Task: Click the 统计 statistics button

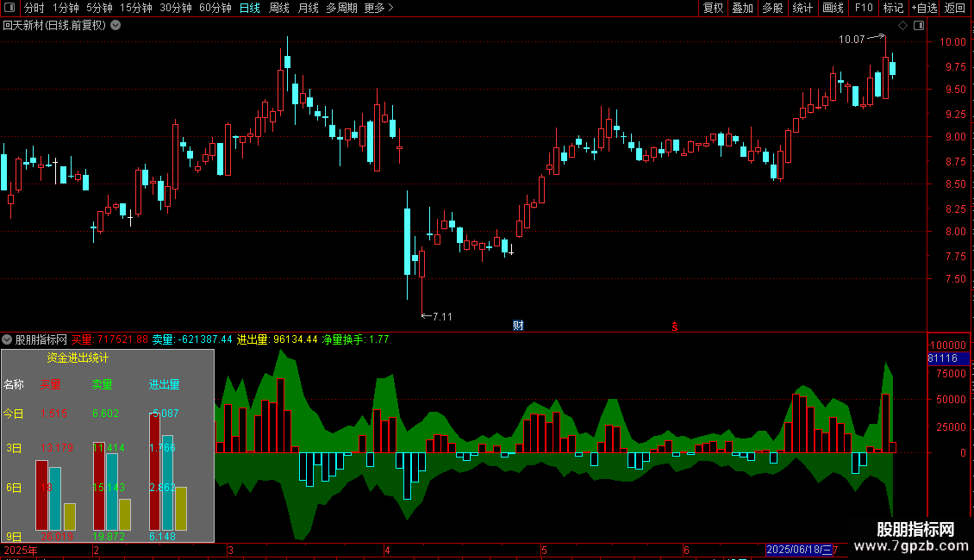Action: [x=802, y=8]
